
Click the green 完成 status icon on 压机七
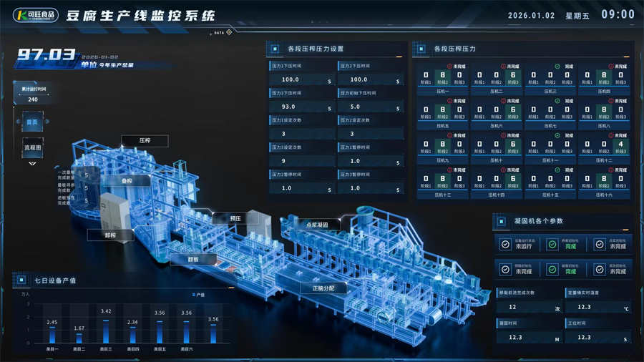coord(557,101)
